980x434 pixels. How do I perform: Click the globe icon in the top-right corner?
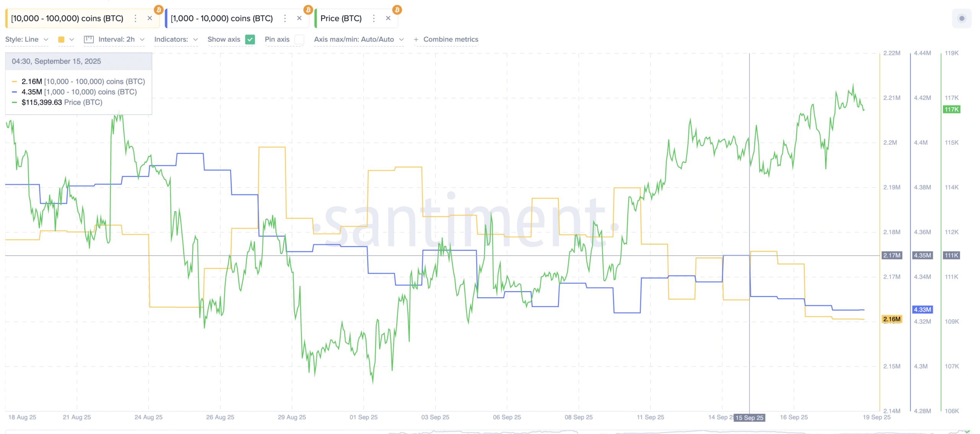click(961, 18)
